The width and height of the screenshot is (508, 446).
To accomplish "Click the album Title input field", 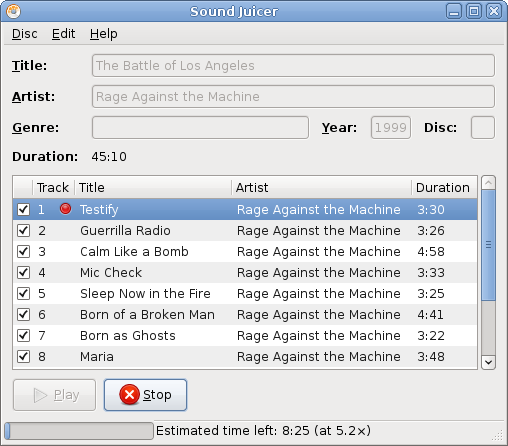I will click(x=293, y=66).
